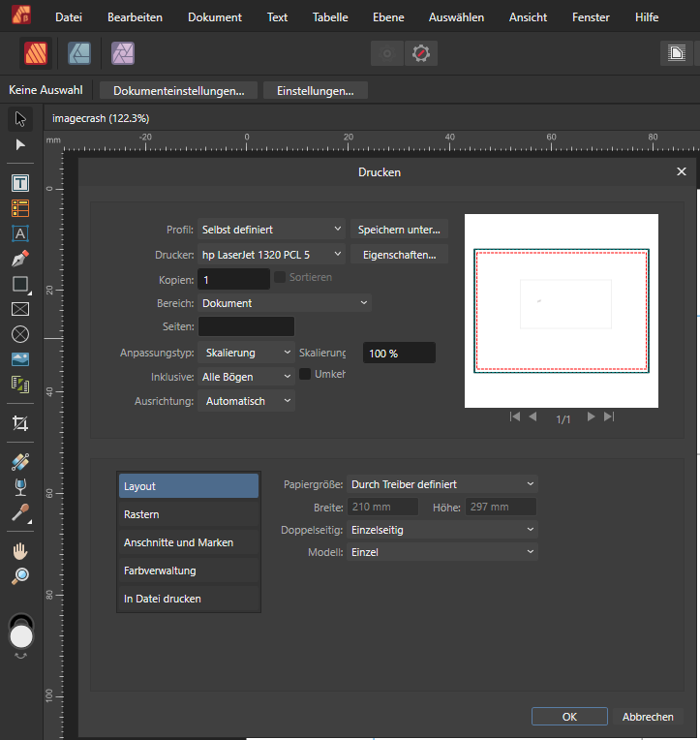Choose the Picture Frame Rectangle tool
Screen dimensions: 700x740
pyautogui.click(x=20, y=309)
